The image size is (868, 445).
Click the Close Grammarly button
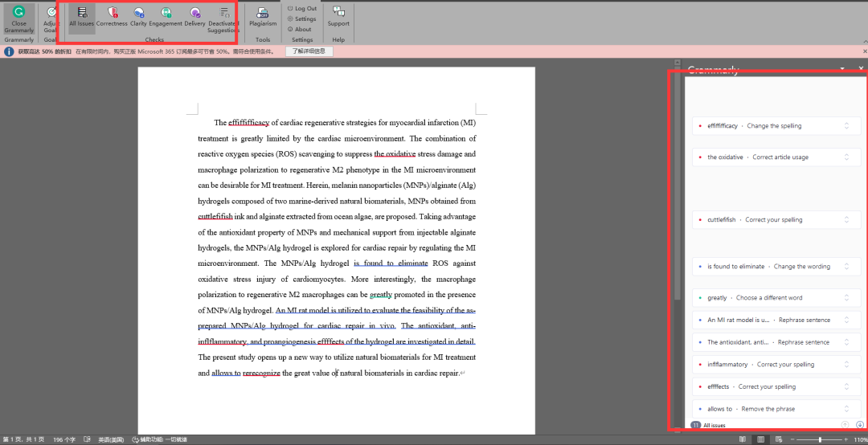point(18,19)
